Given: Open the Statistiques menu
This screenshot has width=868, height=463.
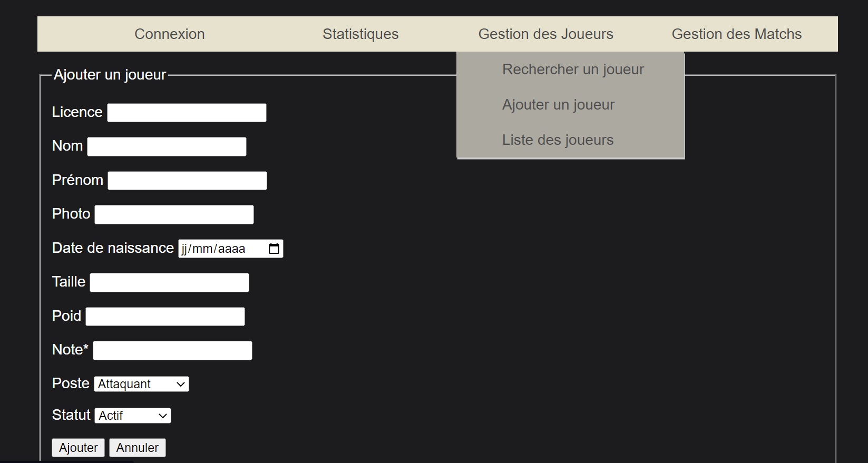Looking at the screenshot, I should 360,34.
